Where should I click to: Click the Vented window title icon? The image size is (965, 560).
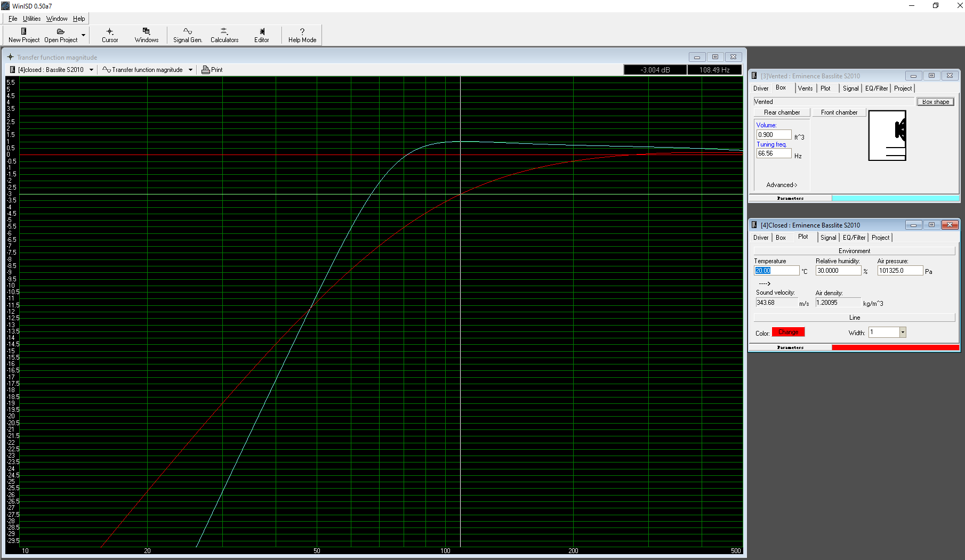tap(754, 76)
